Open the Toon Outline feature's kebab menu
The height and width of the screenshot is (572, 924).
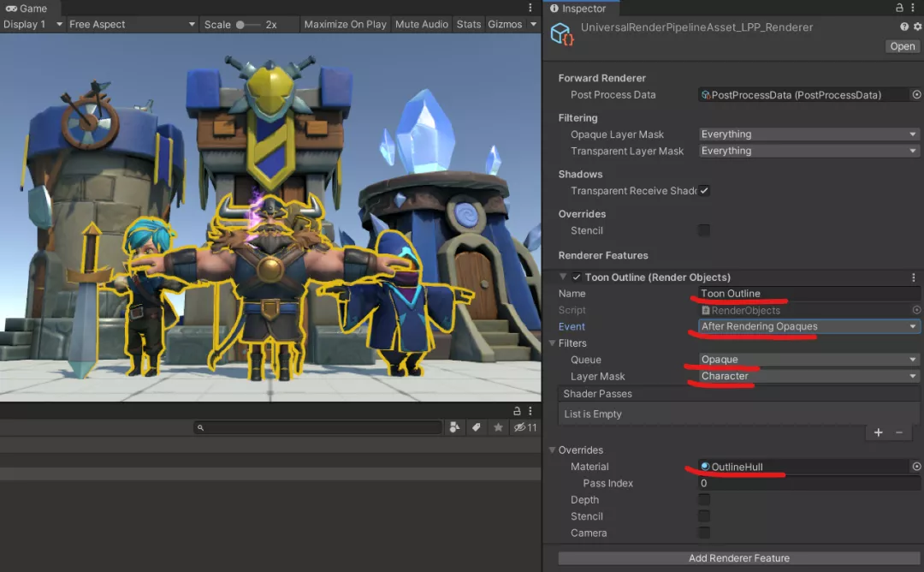point(913,277)
